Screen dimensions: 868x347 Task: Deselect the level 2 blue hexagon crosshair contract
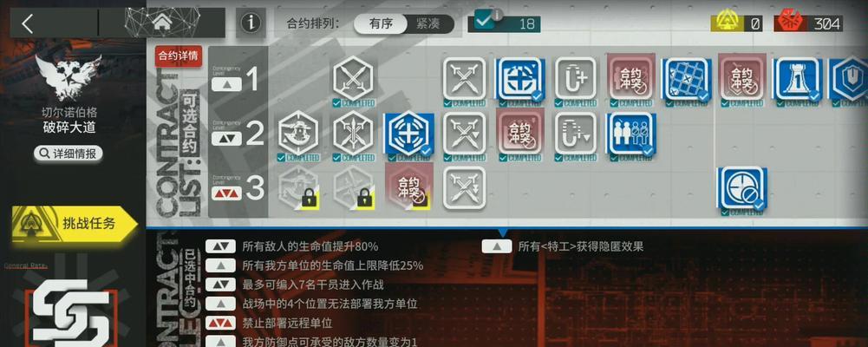pos(409,134)
